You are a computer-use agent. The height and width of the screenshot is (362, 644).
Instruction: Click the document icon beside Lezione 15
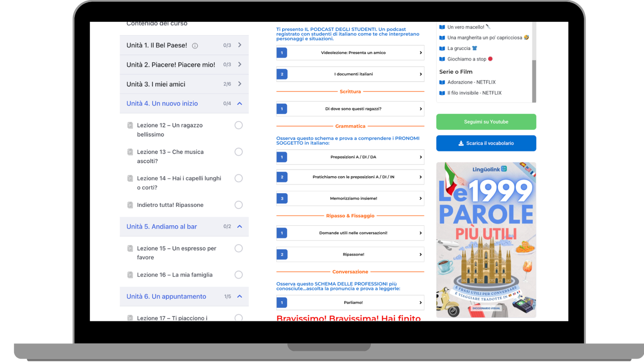130,248
